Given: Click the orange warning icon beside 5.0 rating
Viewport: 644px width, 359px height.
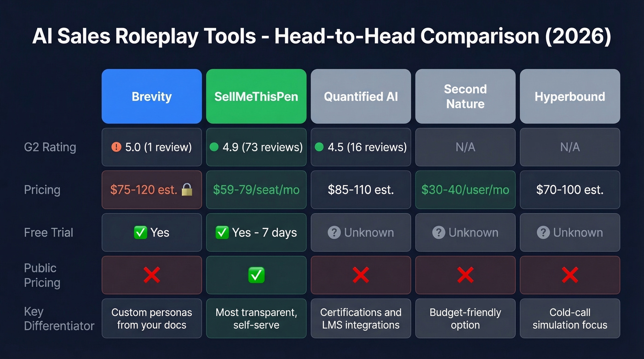Looking at the screenshot, I should pos(116,147).
